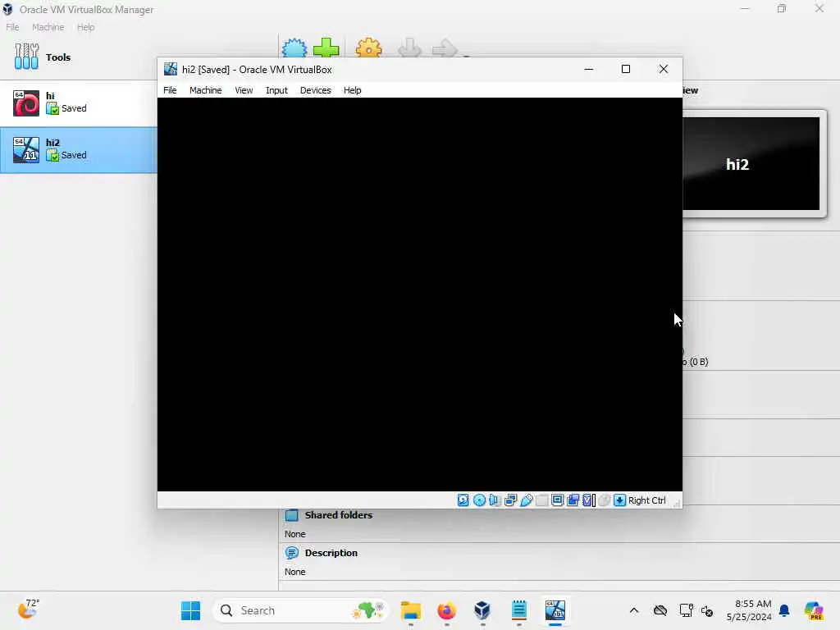This screenshot has width=840, height=630.
Task: Click the hi2 VM window title bar icon
Action: 171,69
